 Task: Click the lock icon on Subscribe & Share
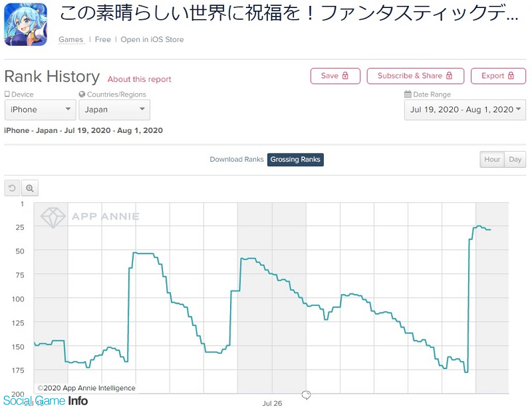coord(449,76)
